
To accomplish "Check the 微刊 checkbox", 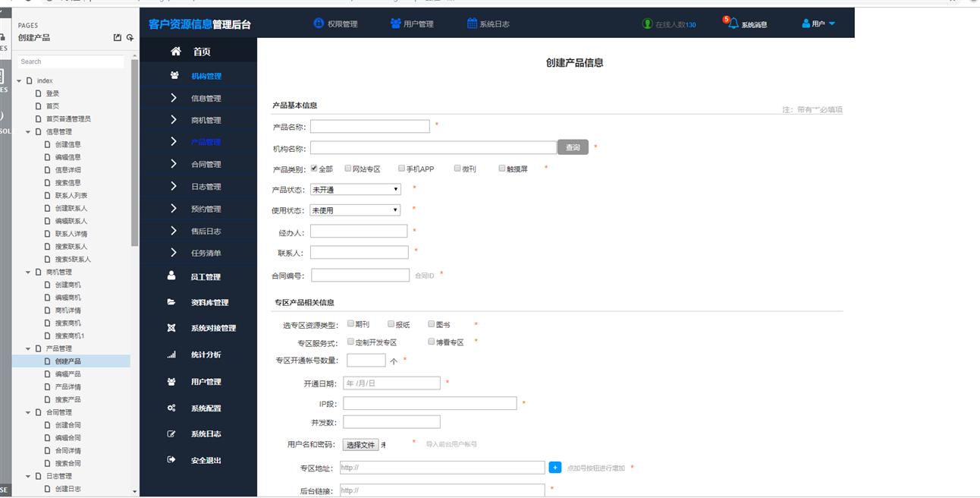I will click(x=457, y=169).
